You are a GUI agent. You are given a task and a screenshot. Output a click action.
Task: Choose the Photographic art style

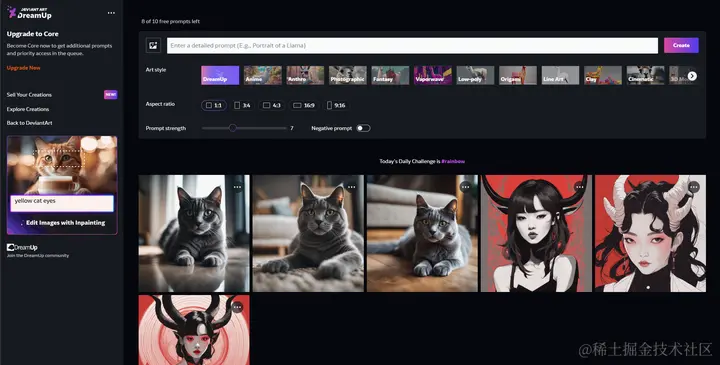348,75
